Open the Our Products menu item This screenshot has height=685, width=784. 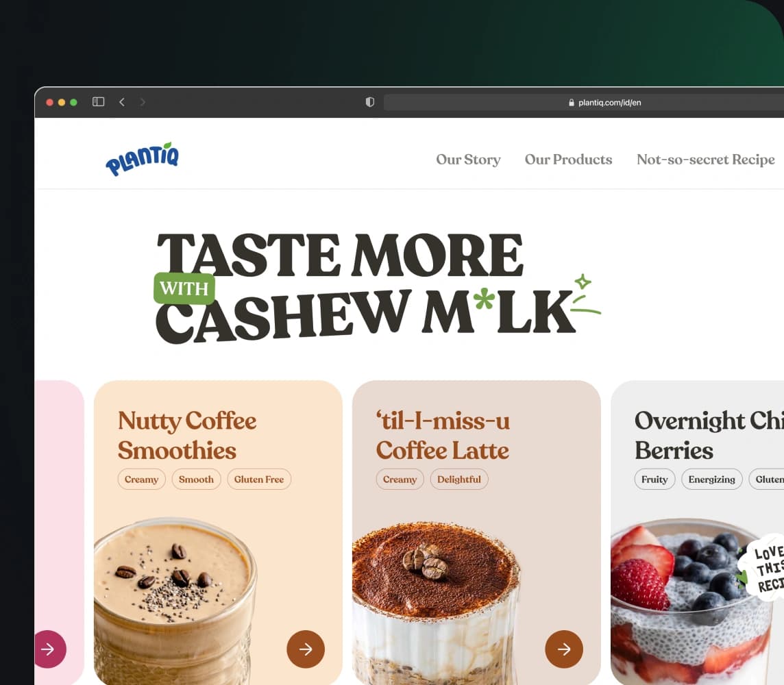[x=569, y=160]
